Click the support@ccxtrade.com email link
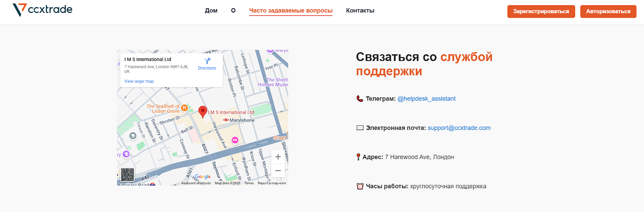The image size is (644, 212). (x=459, y=128)
